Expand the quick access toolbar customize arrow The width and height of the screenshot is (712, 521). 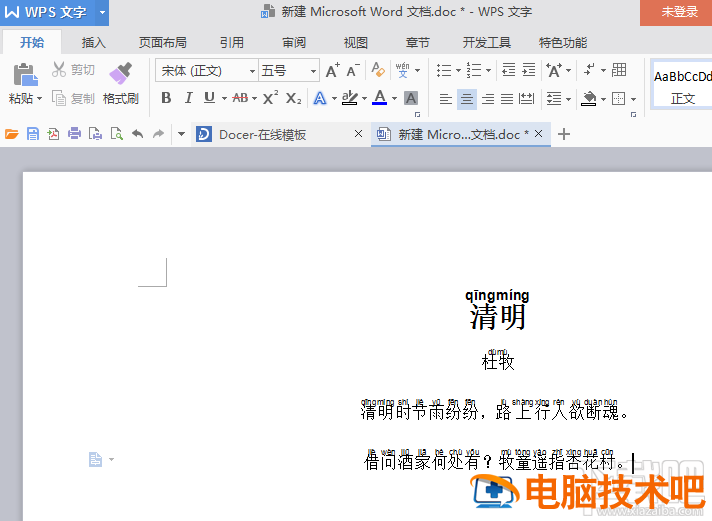(181, 134)
